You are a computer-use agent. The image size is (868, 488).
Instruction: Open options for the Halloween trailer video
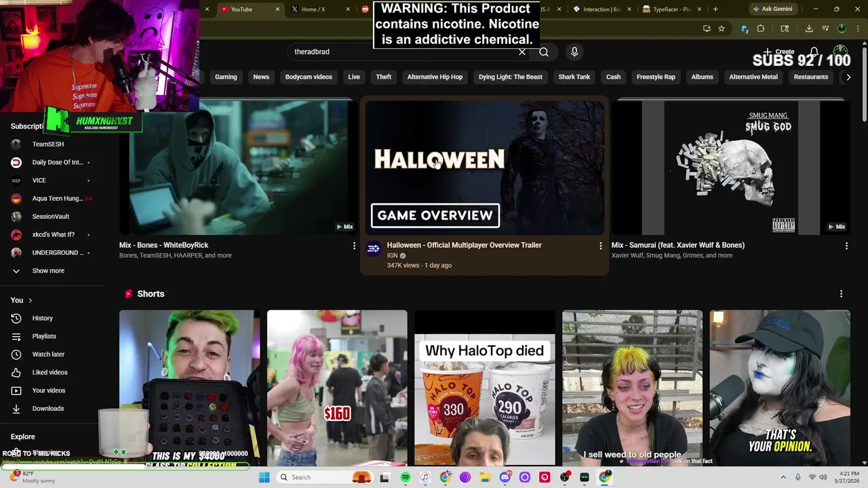pos(600,245)
